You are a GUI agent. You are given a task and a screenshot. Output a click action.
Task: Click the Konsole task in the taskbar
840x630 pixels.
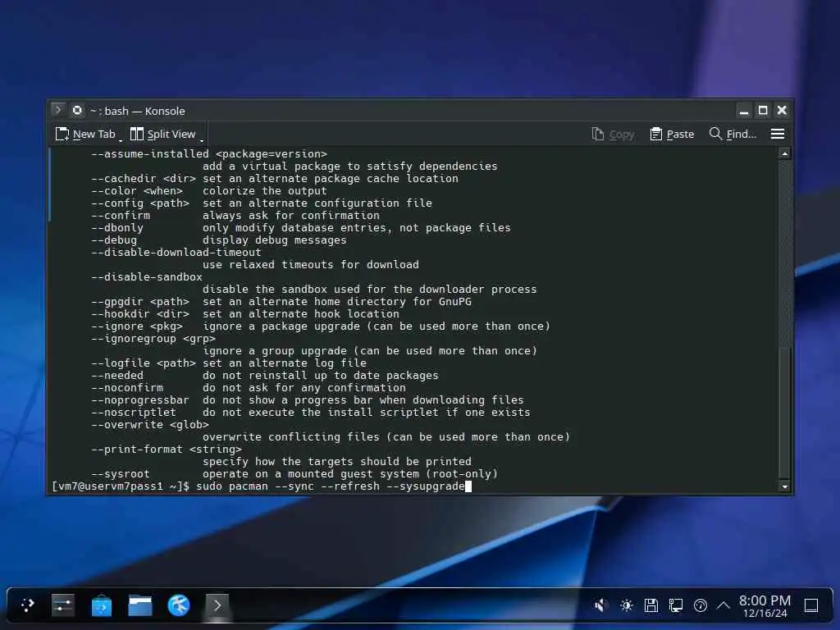tap(217, 605)
